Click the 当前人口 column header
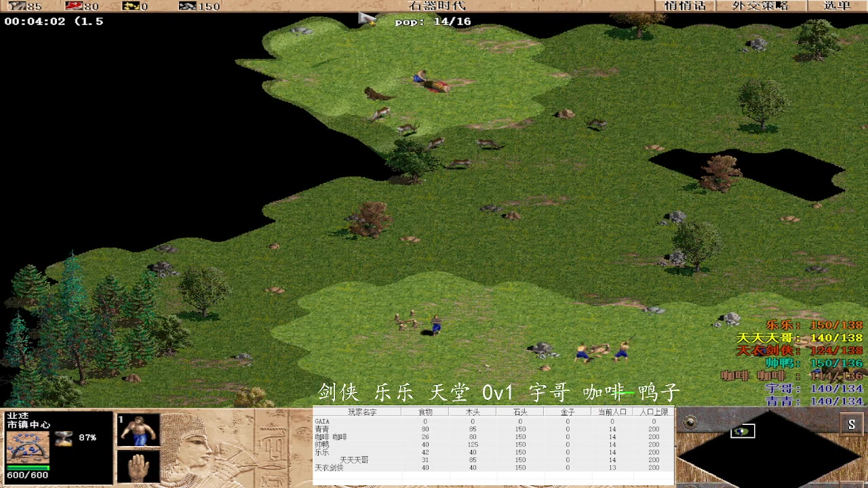Viewport: 868px width, 488px height. click(x=612, y=412)
